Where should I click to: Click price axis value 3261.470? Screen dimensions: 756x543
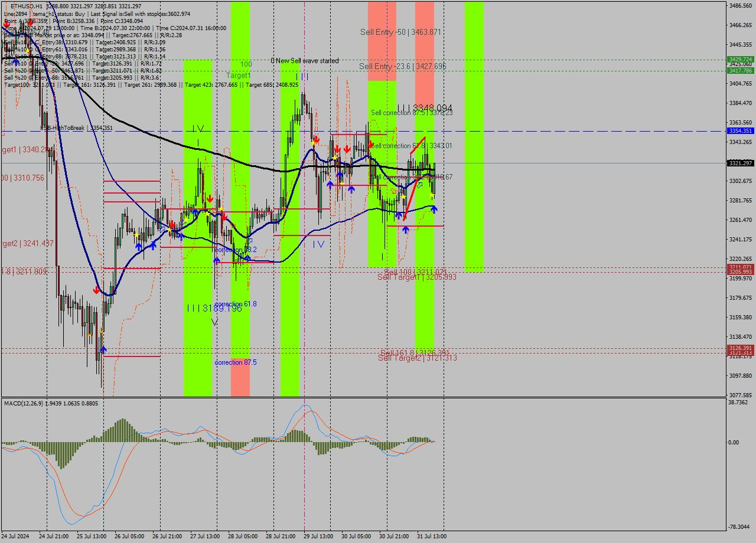741,220
